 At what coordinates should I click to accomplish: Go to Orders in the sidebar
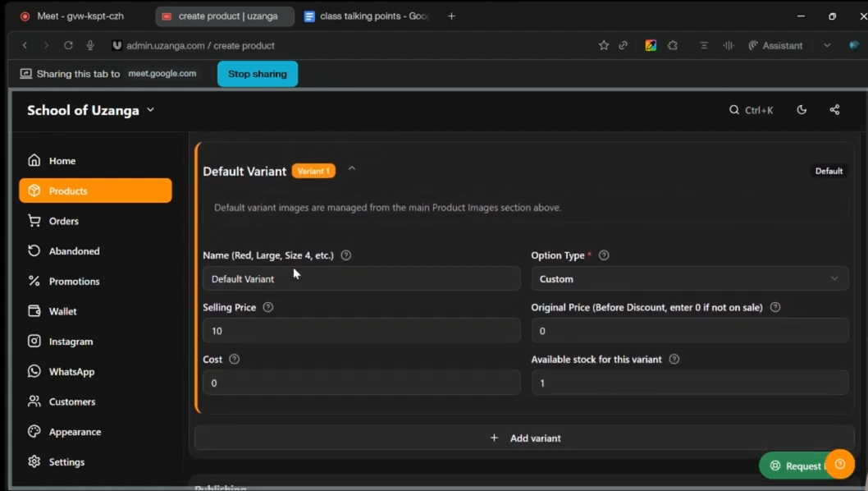coord(95,221)
